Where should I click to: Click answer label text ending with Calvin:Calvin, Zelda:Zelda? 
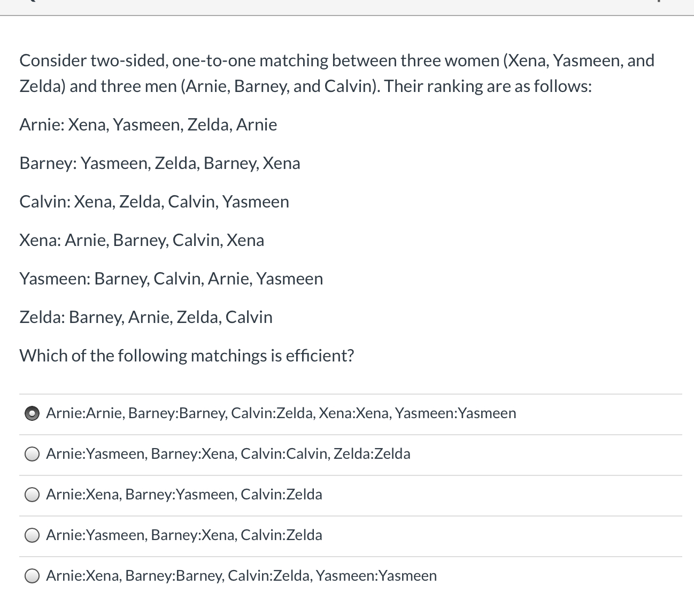[x=228, y=454]
